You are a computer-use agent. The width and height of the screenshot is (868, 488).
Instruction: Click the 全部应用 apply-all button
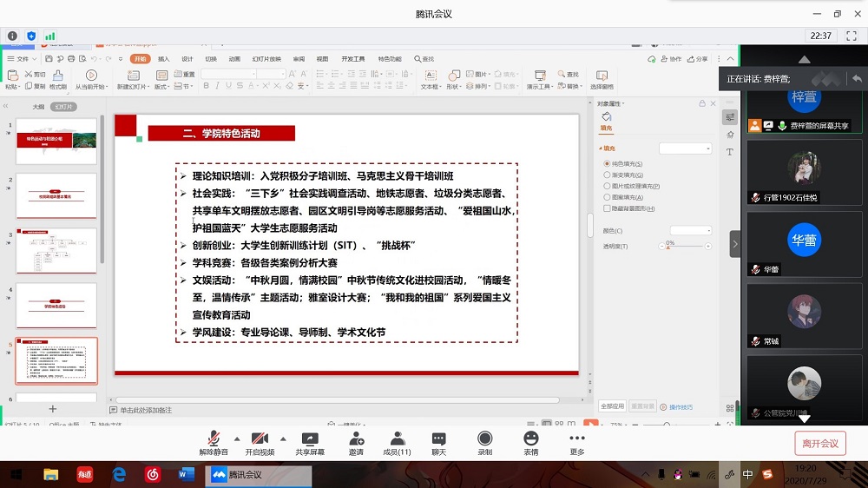[x=612, y=406]
